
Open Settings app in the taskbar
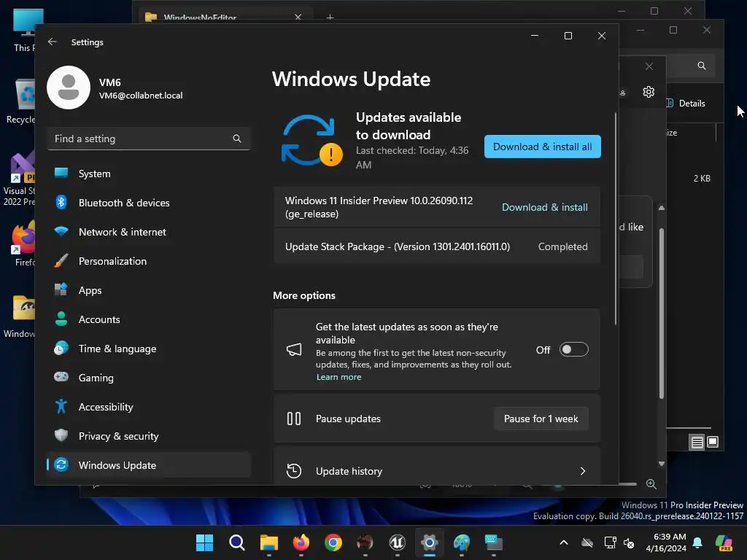pyautogui.click(x=429, y=542)
